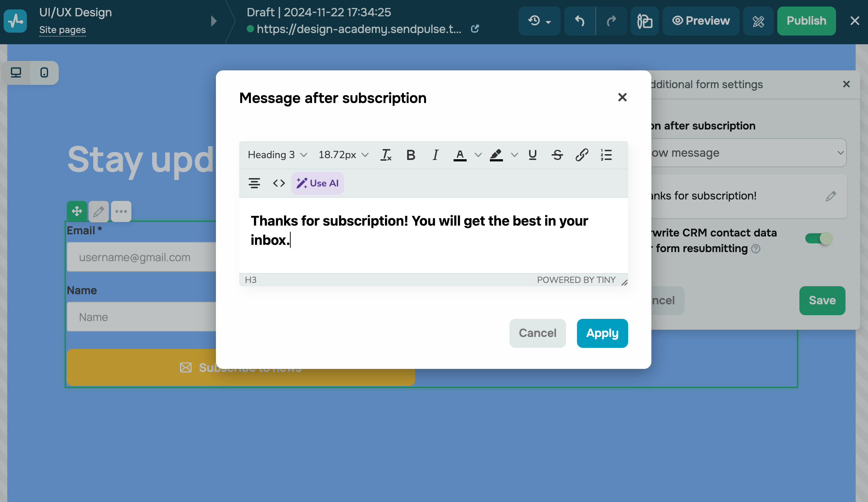
Task: Toggle overwrite CRM contact data switch
Action: (819, 238)
